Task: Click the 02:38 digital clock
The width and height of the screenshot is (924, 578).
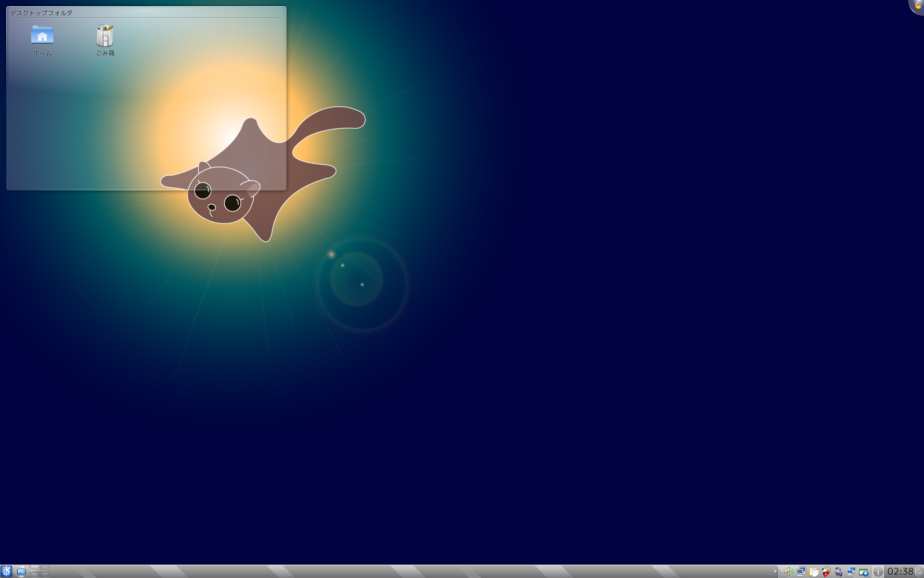Action: coord(900,572)
